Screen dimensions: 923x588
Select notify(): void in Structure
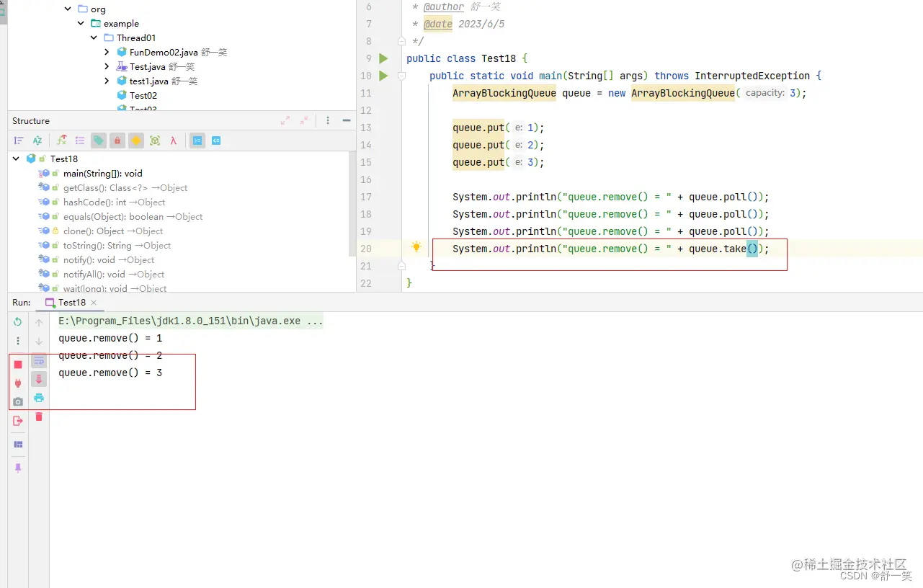click(109, 259)
